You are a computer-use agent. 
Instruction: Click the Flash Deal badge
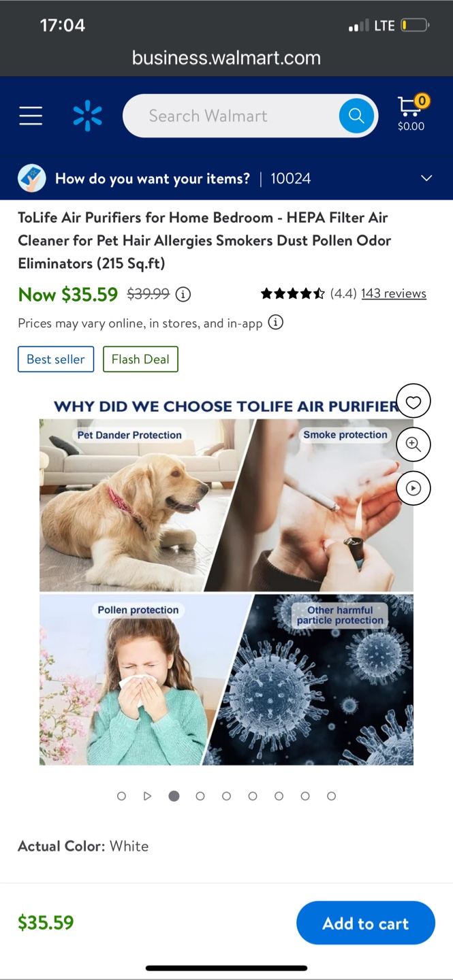[x=140, y=359]
